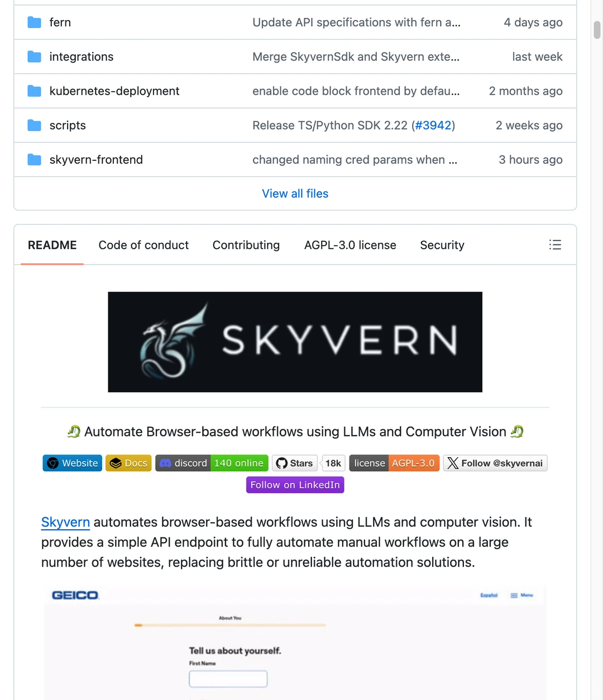This screenshot has height=700, width=603.
Task: Open the README outline list icon
Action: (x=555, y=245)
